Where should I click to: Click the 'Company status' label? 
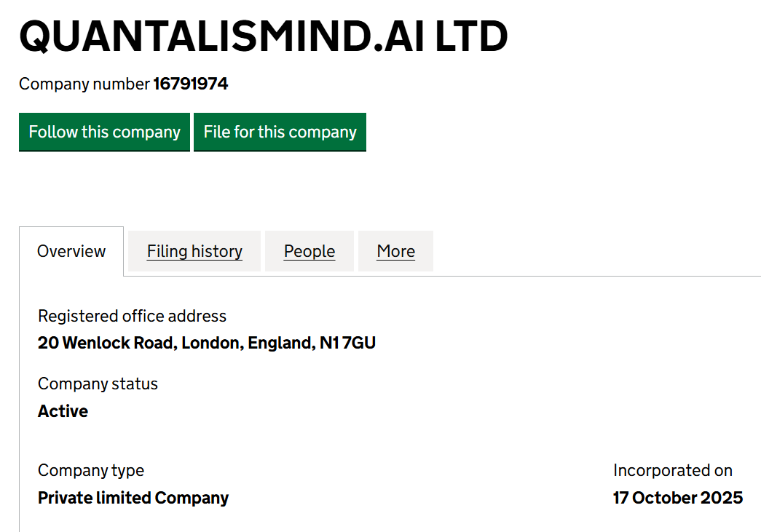98,384
